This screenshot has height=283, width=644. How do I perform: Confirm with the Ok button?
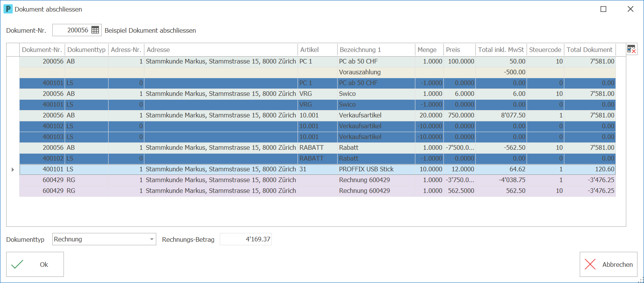pos(35,264)
